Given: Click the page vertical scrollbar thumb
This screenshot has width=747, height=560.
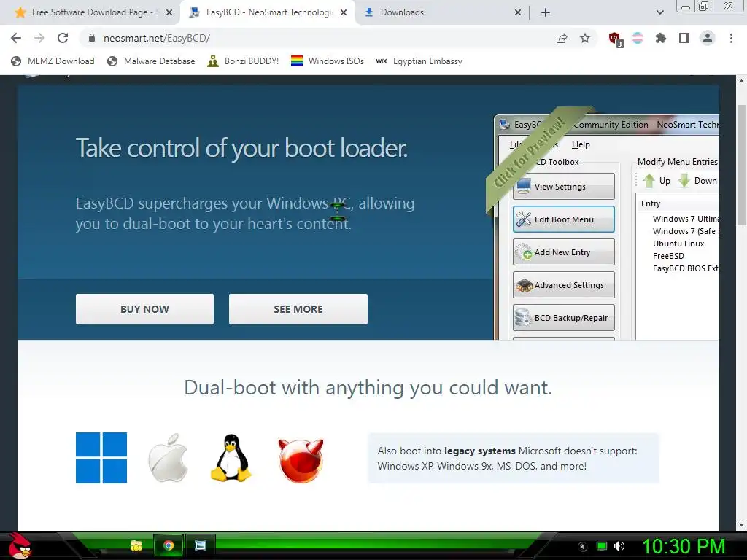Looking at the screenshot, I should (x=741, y=164).
